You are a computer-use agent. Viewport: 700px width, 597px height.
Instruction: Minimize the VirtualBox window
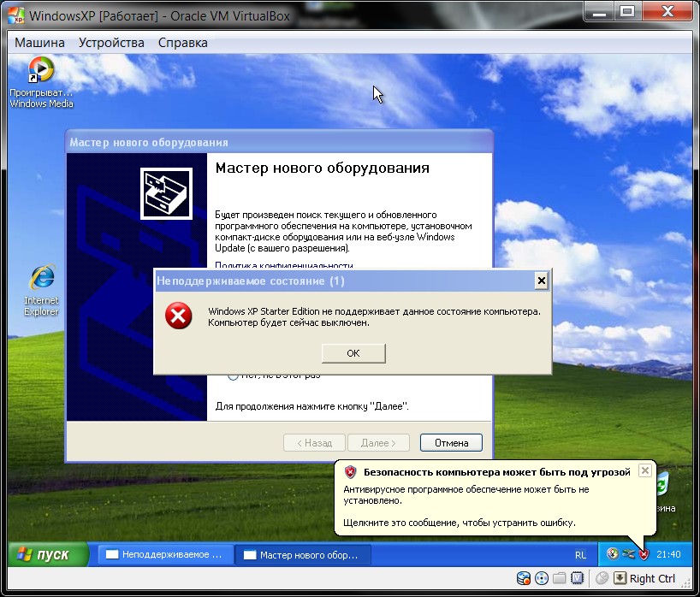click(x=599, y=13)
